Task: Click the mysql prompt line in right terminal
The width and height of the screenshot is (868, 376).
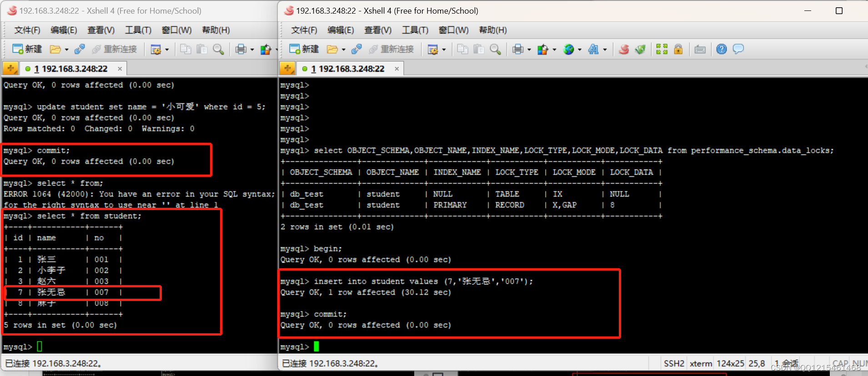Action: click(x=300, y=347)
